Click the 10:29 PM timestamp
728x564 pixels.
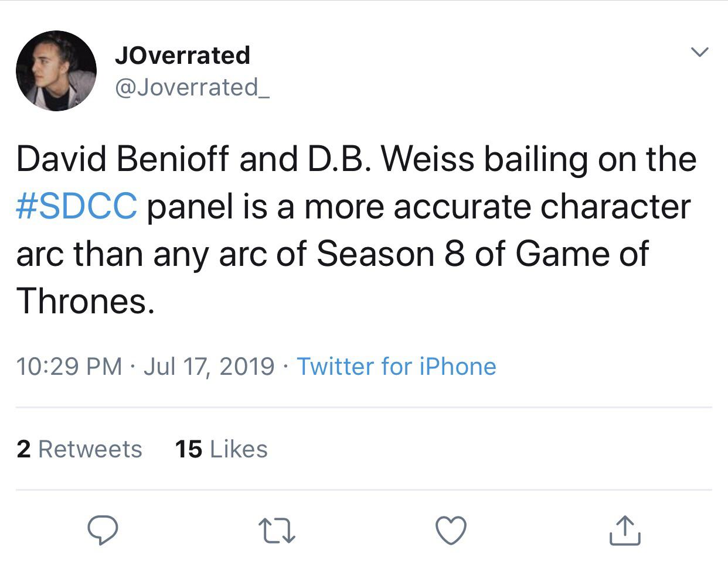(x=69, y=367)
